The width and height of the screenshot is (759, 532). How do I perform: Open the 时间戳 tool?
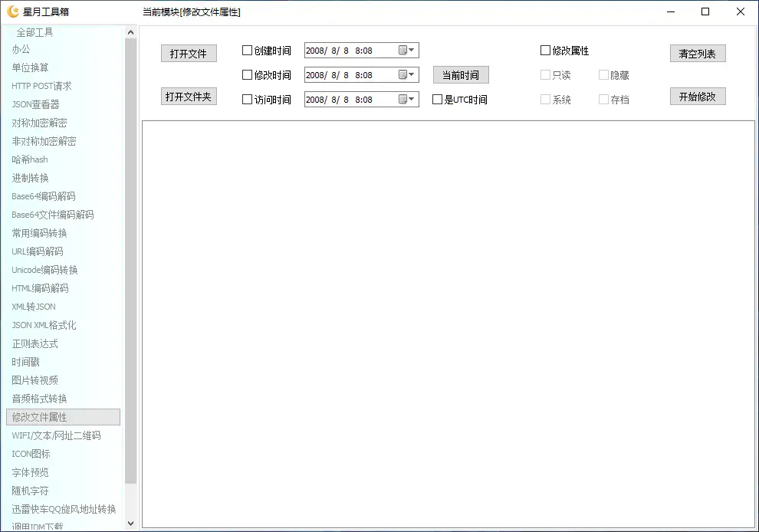[25, 362]
